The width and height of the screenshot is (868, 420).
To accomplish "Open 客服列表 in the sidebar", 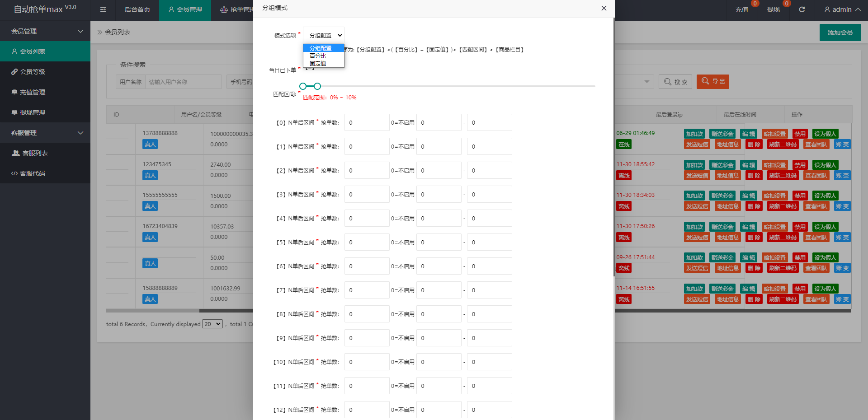I will coord(45,153).
